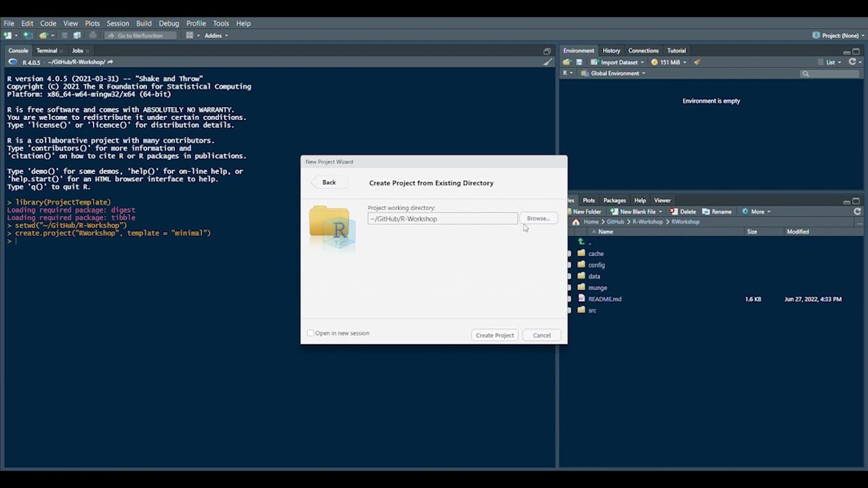The width and height of the screenshot is (868, 488).
Task: Click the Create a project toolbar icon
Action: tap(27, 35)
